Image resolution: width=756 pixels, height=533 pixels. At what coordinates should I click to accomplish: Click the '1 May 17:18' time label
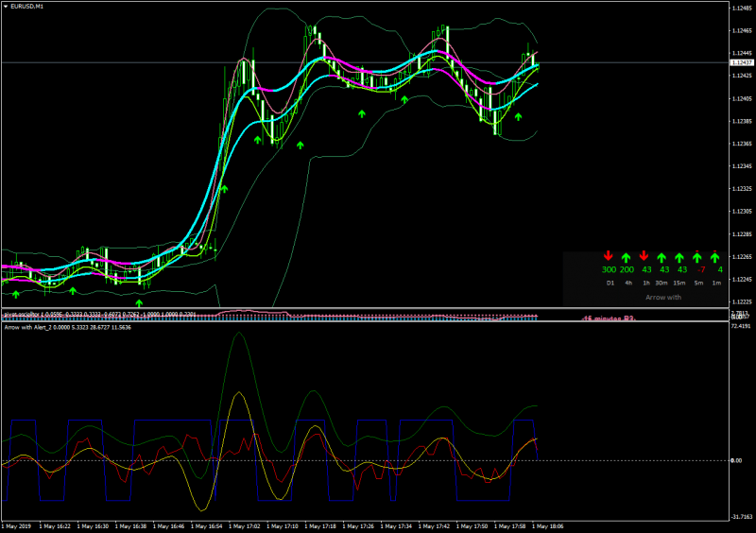pos(320,526)
